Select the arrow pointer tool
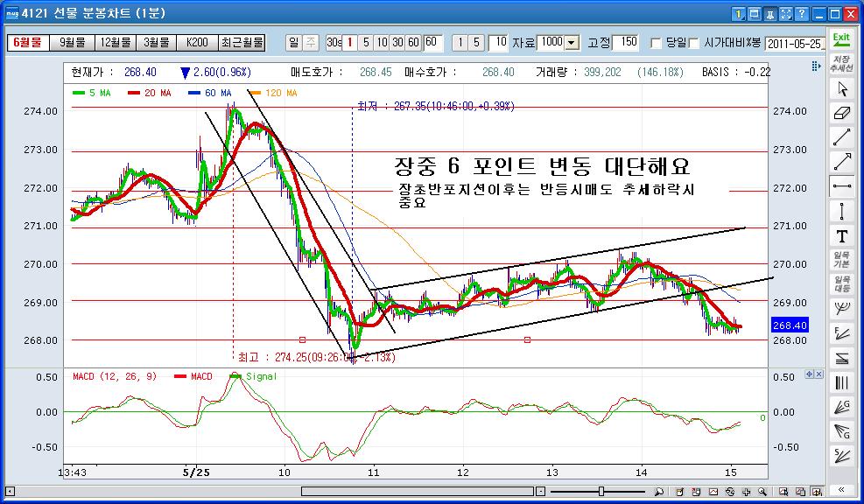Screen dimensions: 864x504 click(x=842, y=88)
